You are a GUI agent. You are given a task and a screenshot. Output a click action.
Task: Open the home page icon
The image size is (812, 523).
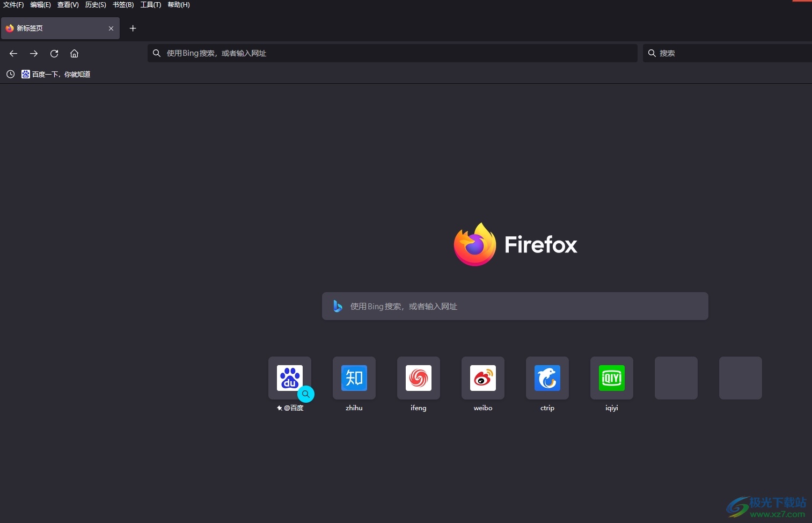point(75,53)
